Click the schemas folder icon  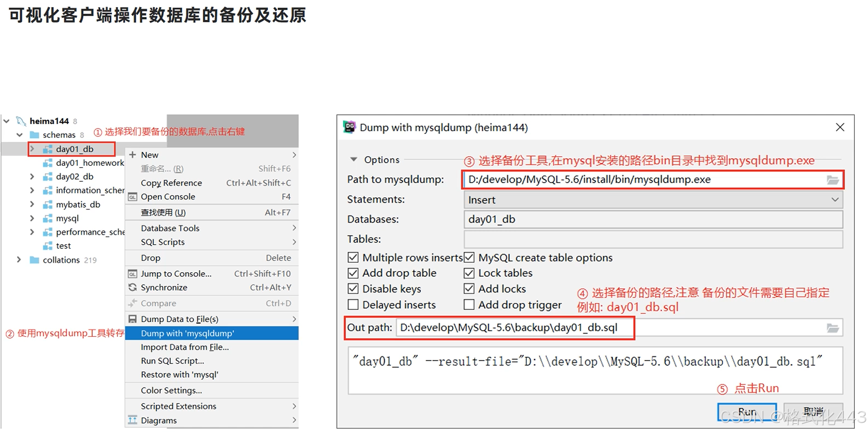tap(34, 135)
